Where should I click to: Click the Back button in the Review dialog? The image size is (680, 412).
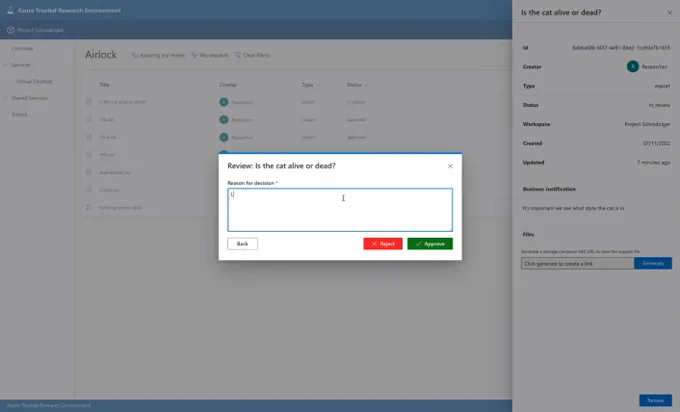(242, 244)
